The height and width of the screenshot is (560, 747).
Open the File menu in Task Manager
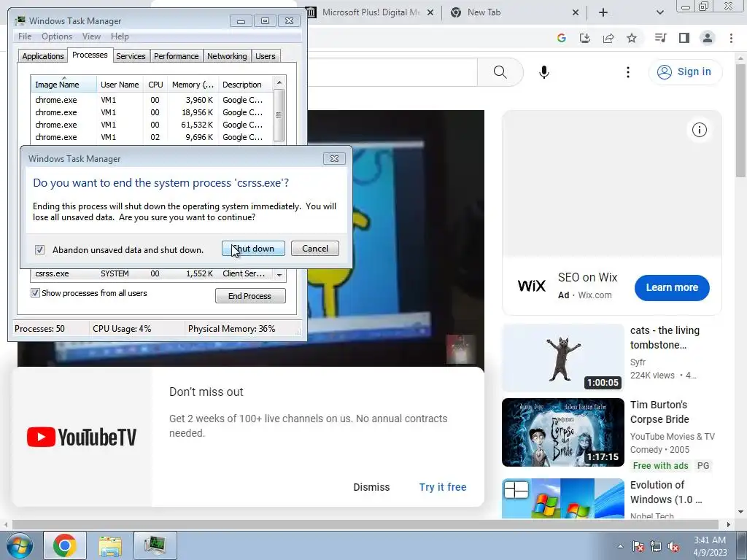pos(25,36)
